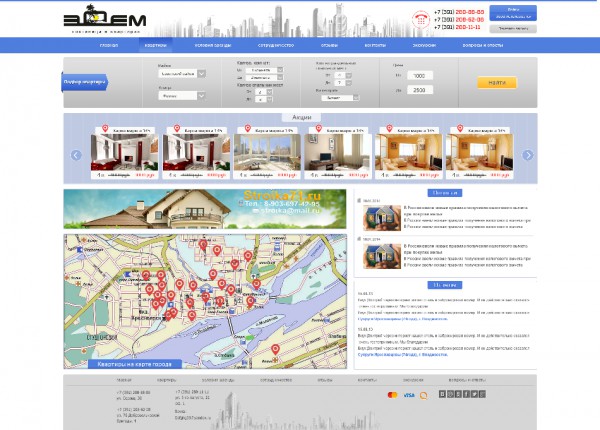Open the Район district dropdown
600x430 pixels.
(x=182, y=73)
